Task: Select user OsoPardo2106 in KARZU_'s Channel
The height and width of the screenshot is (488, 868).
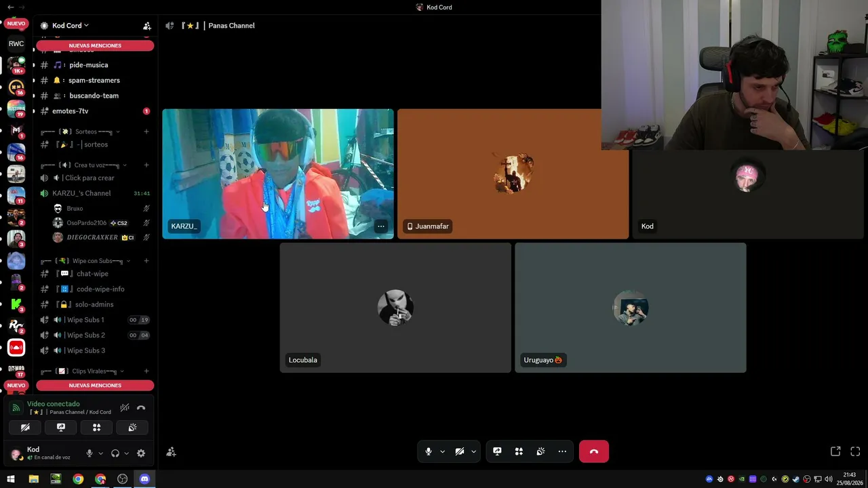Action: point(100,223)
